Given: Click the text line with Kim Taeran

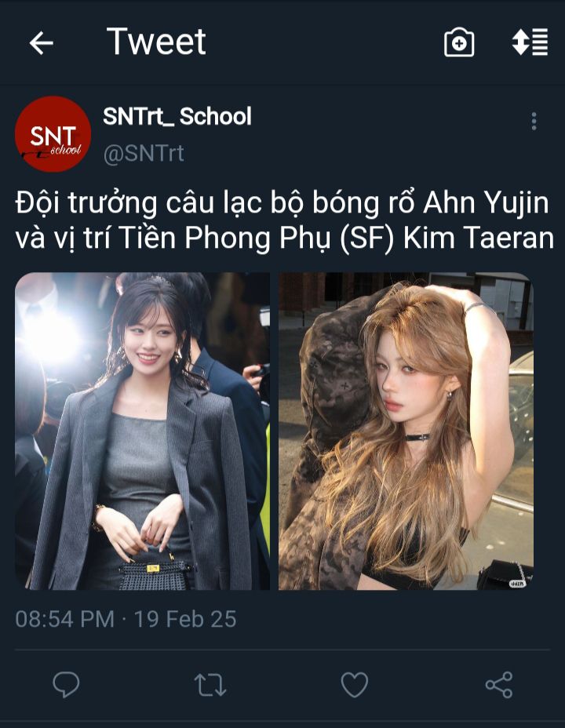Looking at the screenshot, I should (285, 238).
